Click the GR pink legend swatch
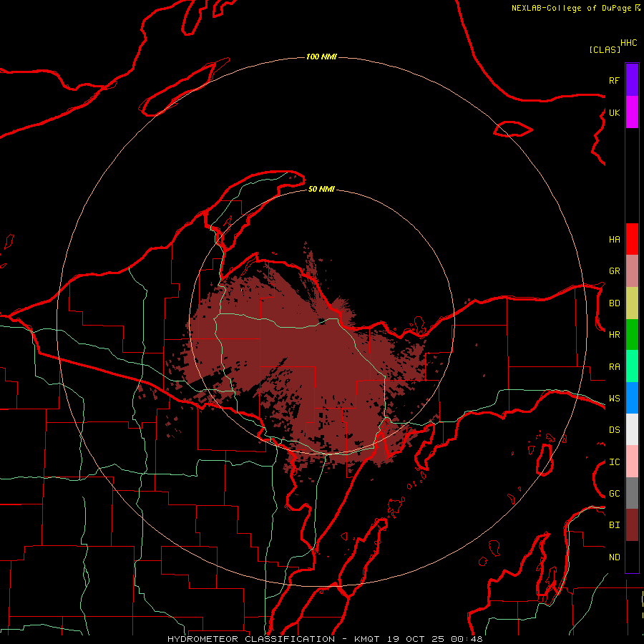Screen dimensions: 644x644 (x=632, y=271)
